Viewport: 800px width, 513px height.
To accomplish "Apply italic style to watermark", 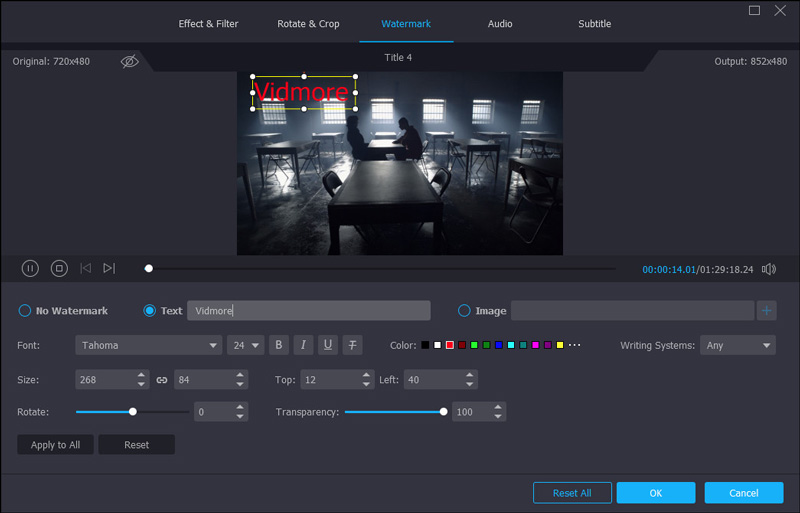I will point(303,345).
